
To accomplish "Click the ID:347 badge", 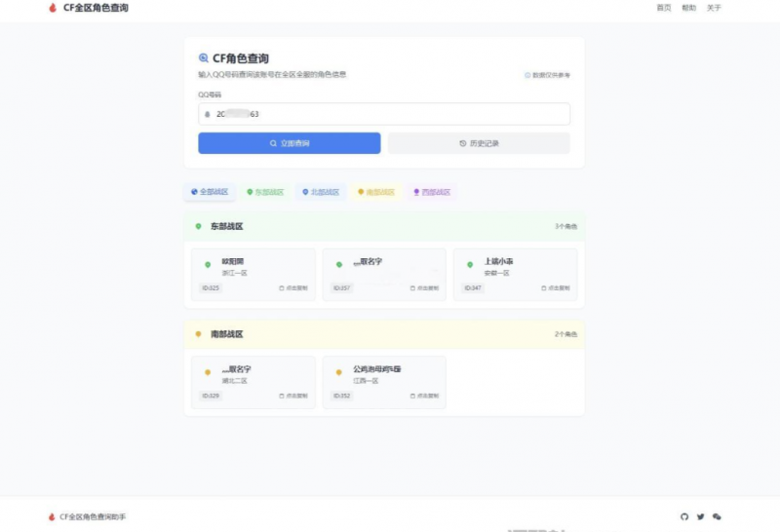I will coord(473,287).
